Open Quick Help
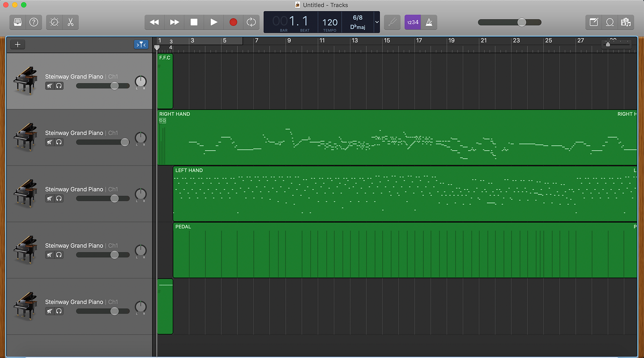 coord(34,22)
